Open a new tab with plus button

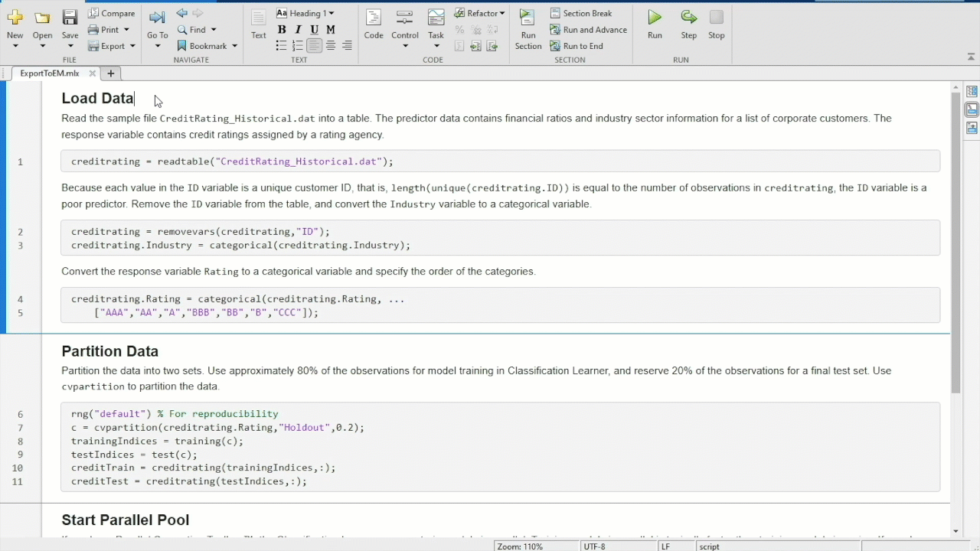110,73
